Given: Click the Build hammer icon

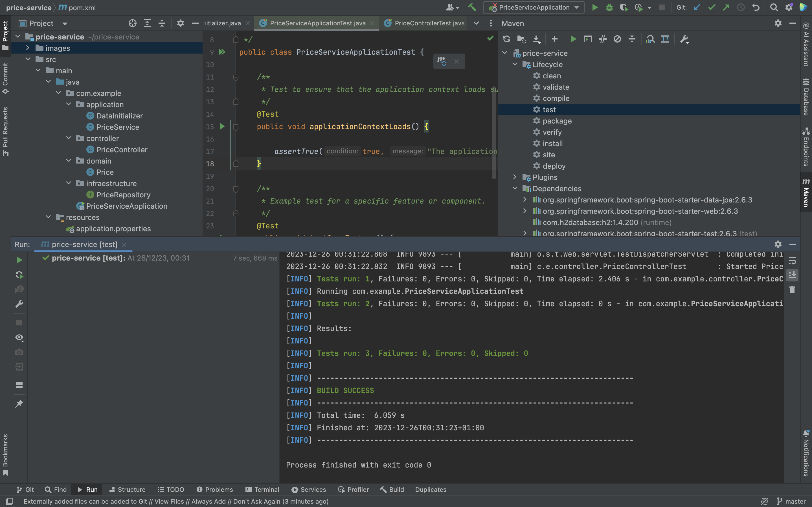Looking at the screenshot, I should click(x=472, y=7).
